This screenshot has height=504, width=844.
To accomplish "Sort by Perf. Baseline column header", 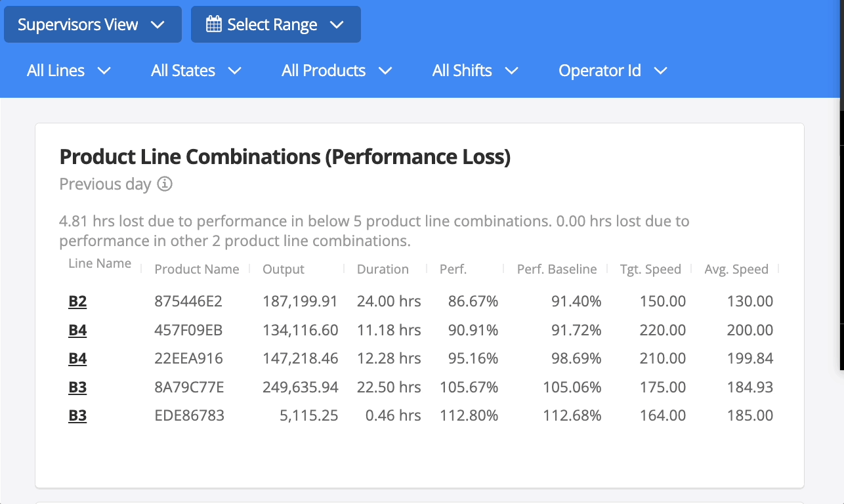I will (x=557, y=269).
